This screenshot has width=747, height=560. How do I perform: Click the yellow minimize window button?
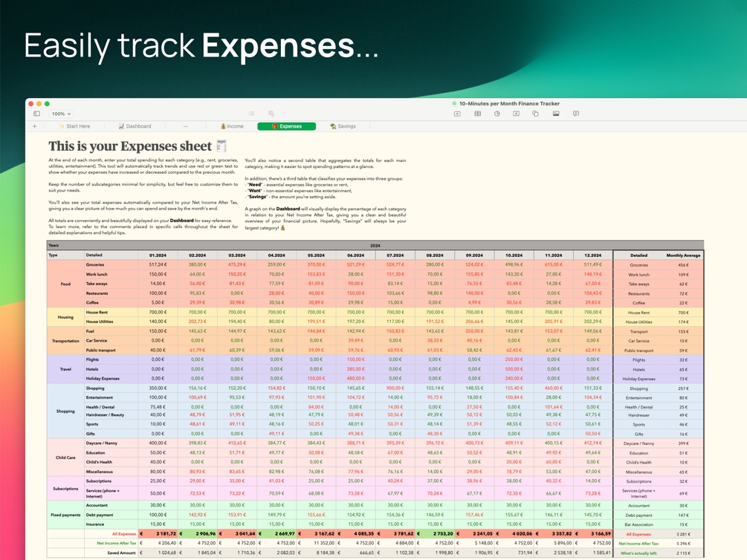[x=39, y=103]
